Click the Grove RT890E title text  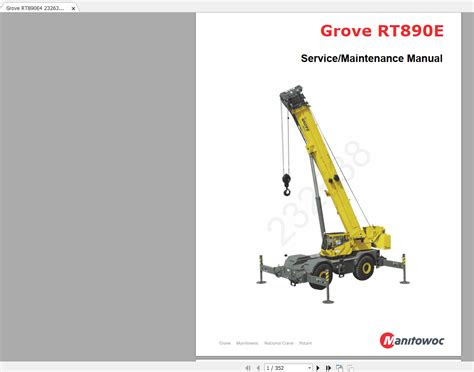(382, 31)
